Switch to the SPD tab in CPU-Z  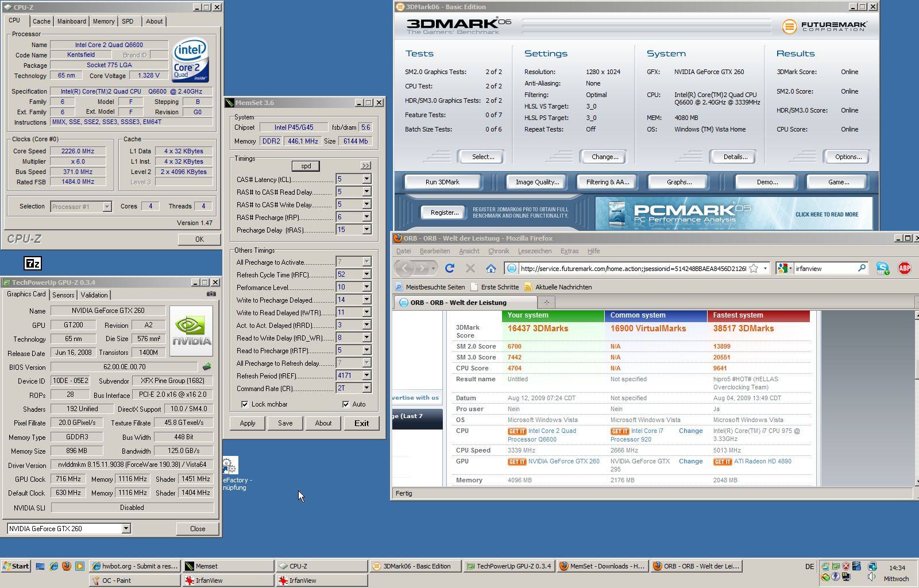click(128, 21)
